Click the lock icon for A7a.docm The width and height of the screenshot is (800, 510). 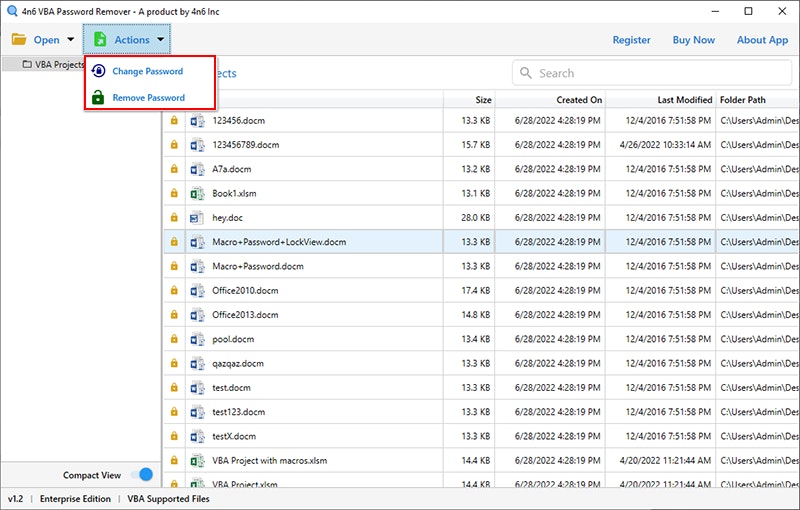tap(174, 168)
